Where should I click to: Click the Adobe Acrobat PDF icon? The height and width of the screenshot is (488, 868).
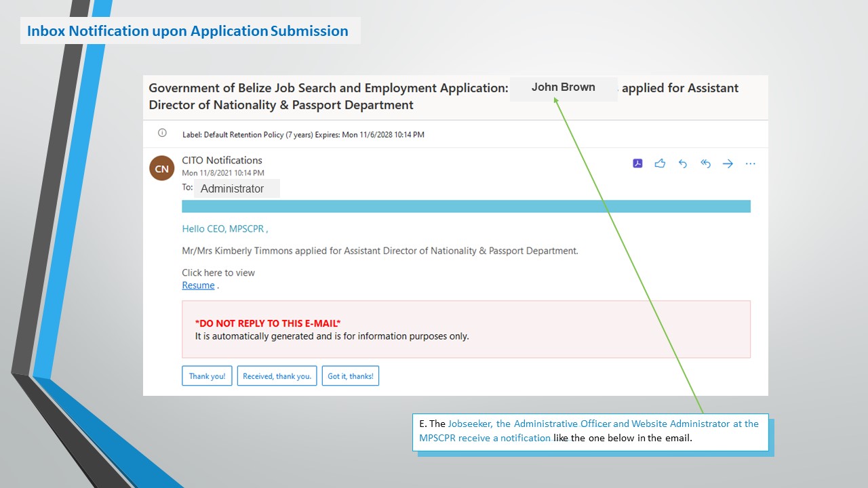(x=637, y=163)
